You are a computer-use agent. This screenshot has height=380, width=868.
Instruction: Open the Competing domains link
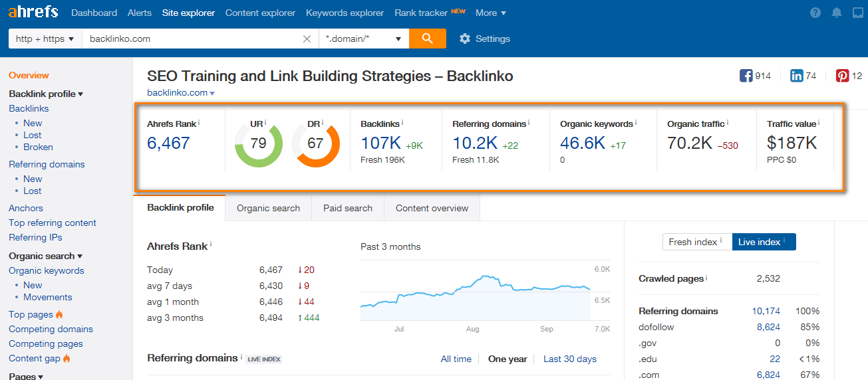pyautogui.click(x=51, y=329)
